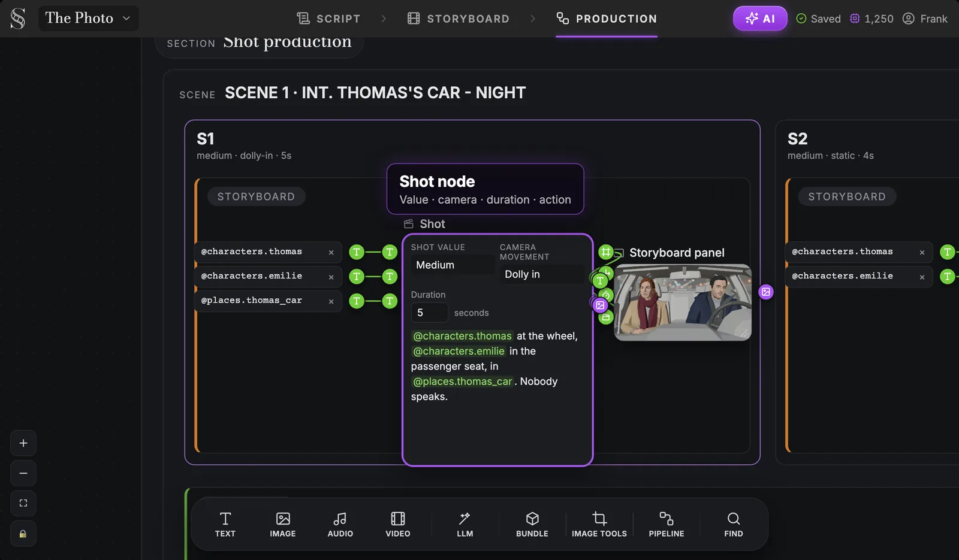The image size is (959, 560).
Task: Click the Duration seconds input field
Action: (x=429, y=313)
